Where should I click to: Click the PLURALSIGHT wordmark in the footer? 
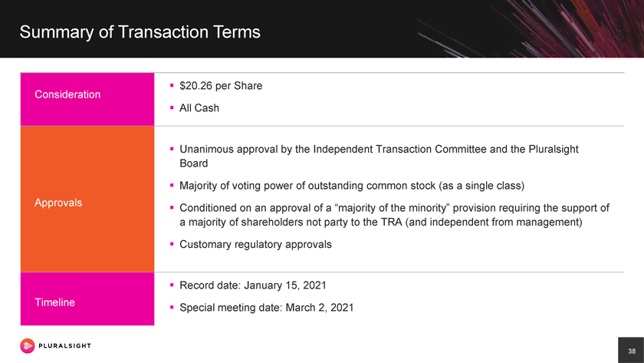[x=64, y=346]
